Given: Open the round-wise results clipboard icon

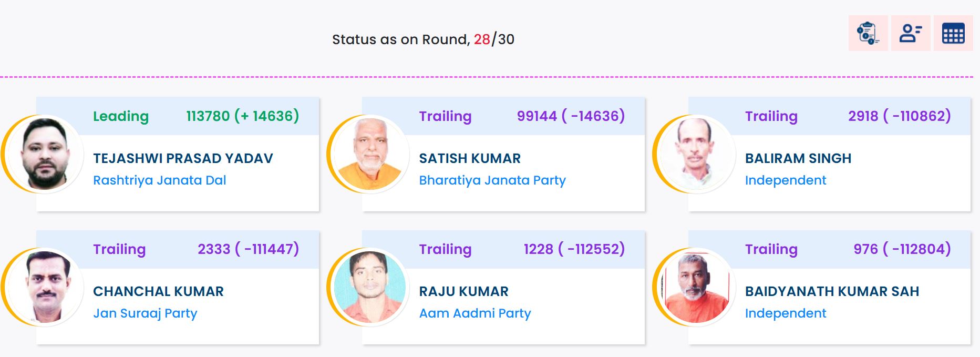Looking at the screenshot, I should click(868, 33).
